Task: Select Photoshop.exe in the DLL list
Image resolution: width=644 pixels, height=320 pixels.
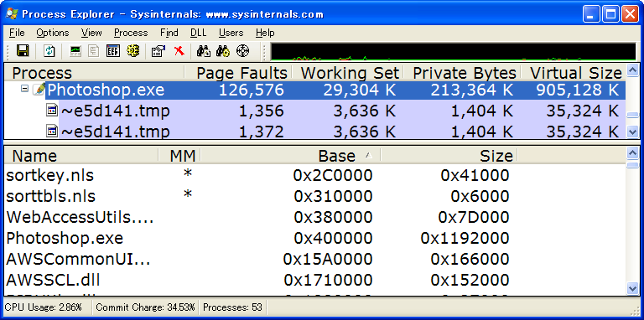Action: [x=65, y=239]
